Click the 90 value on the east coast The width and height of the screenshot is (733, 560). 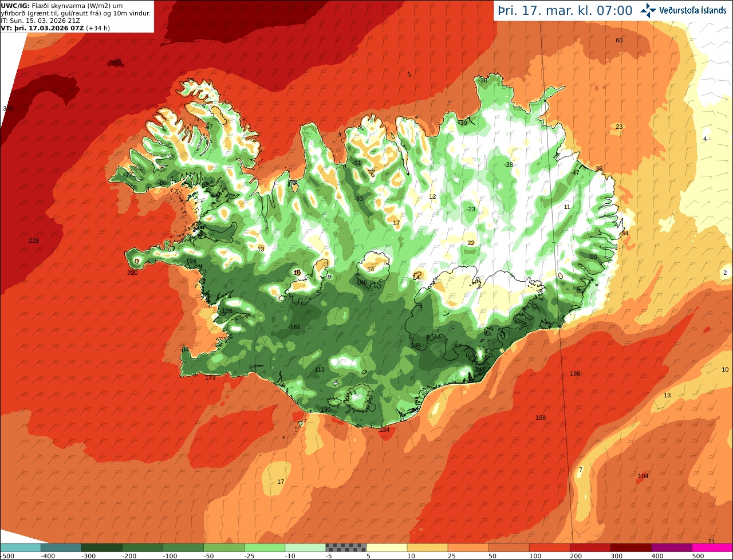(x=593, y=257)
